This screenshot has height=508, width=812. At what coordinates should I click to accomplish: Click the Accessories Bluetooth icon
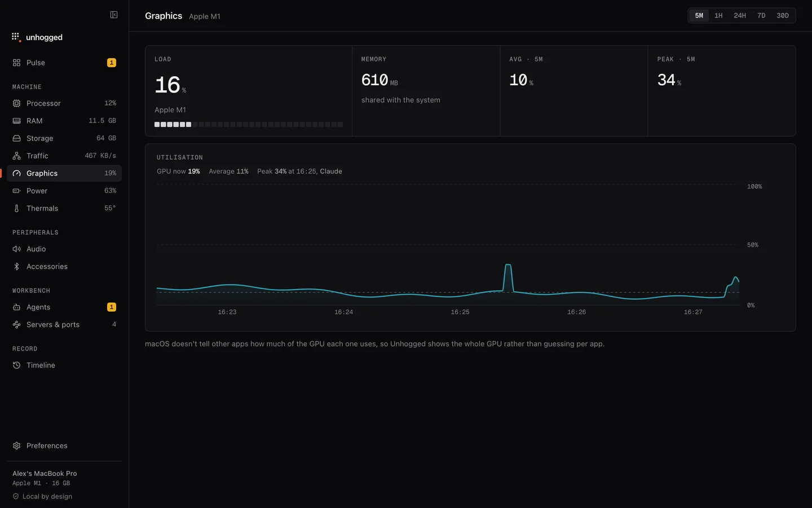(x=16, y=266)
